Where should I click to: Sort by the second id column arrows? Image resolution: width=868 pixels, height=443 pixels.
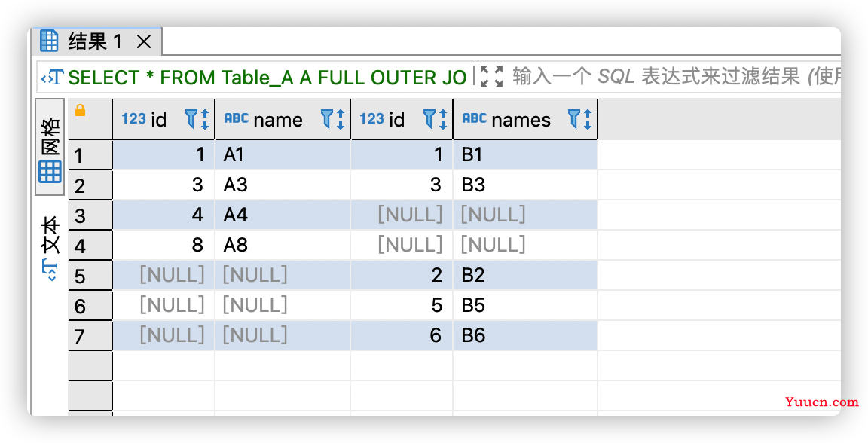click(x=443, y=119)
